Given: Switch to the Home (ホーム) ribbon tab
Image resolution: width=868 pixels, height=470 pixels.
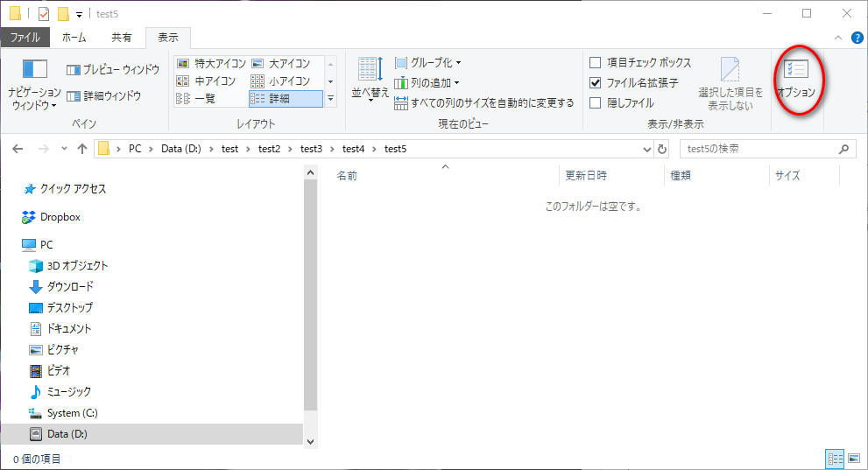Looking at the screenshot, I should (x=74, y=38).
